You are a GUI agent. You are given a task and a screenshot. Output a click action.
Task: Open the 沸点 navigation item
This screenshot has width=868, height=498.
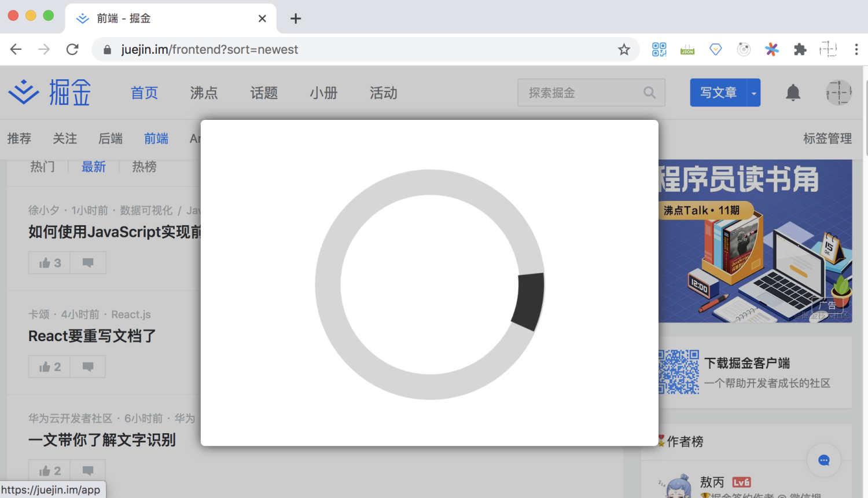(204, 93)
